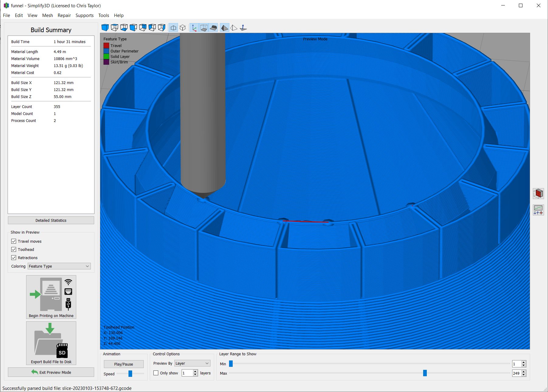Click the Build Time value '1 hour 31 minutes'
The height and width of the screenshot is (392, 548).
click(70, 42)
